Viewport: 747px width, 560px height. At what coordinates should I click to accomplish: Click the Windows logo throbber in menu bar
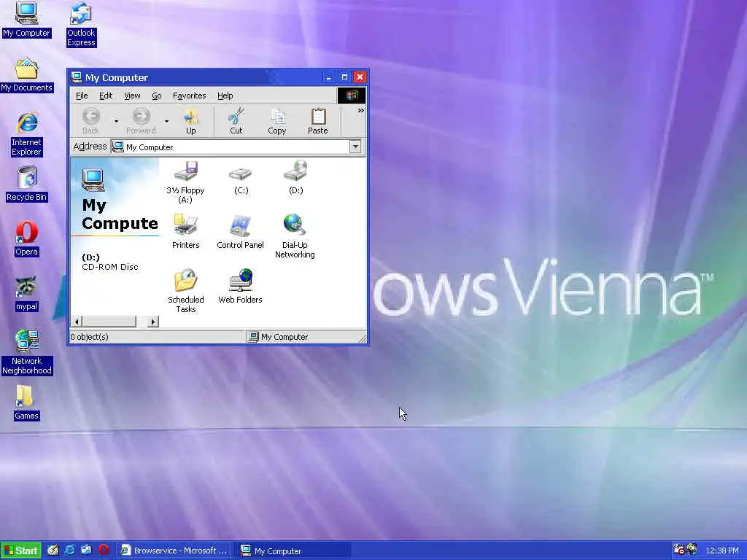[x=352, y=96]
